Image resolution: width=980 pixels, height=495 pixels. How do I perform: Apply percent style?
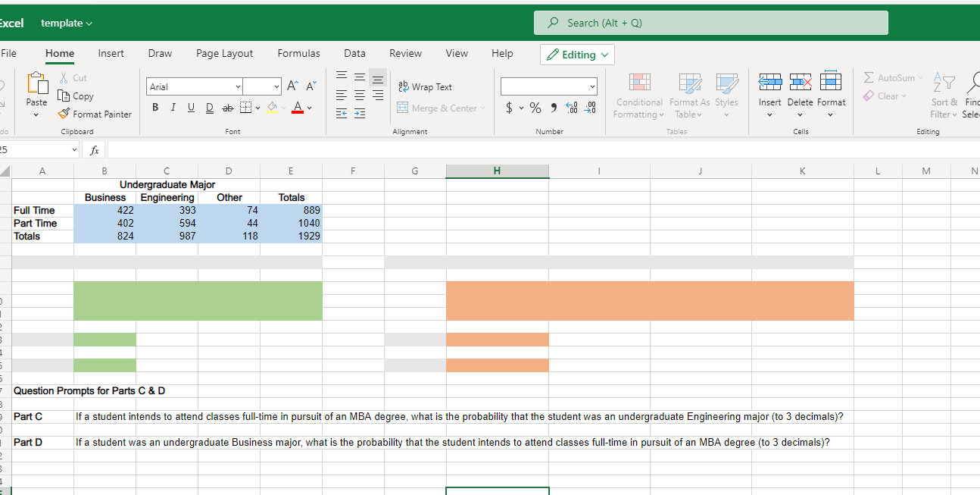tap(534, 108)
